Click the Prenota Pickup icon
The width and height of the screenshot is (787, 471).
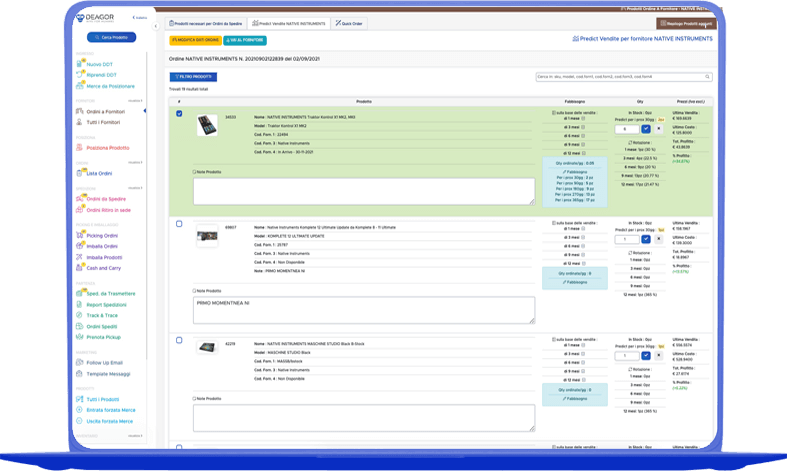click(x=79, y=337)
